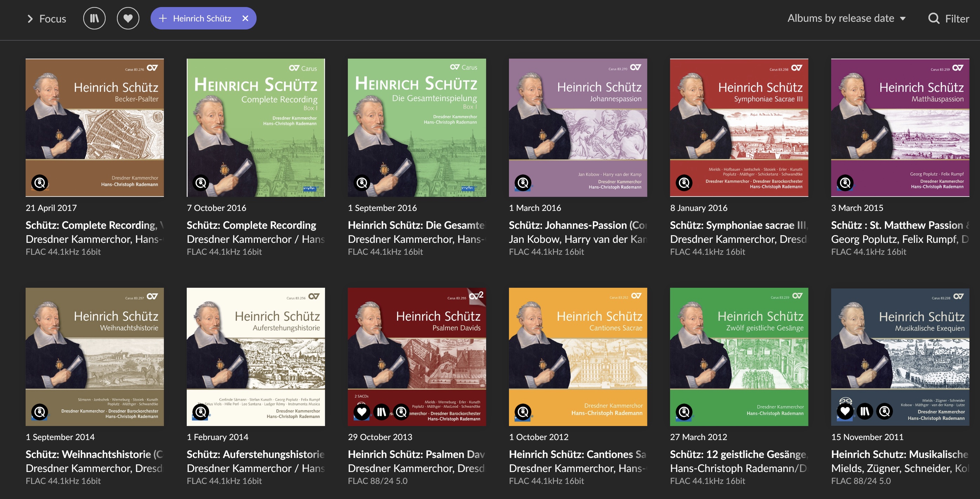Click favorite heart on Psalmen Davids cover
Viewport: 980px width, 499px height.
tap(362, 412)
